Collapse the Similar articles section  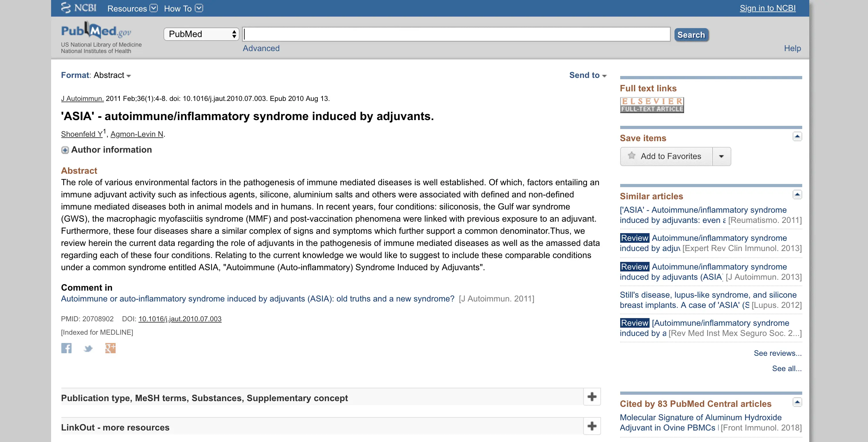pos(797,194)
